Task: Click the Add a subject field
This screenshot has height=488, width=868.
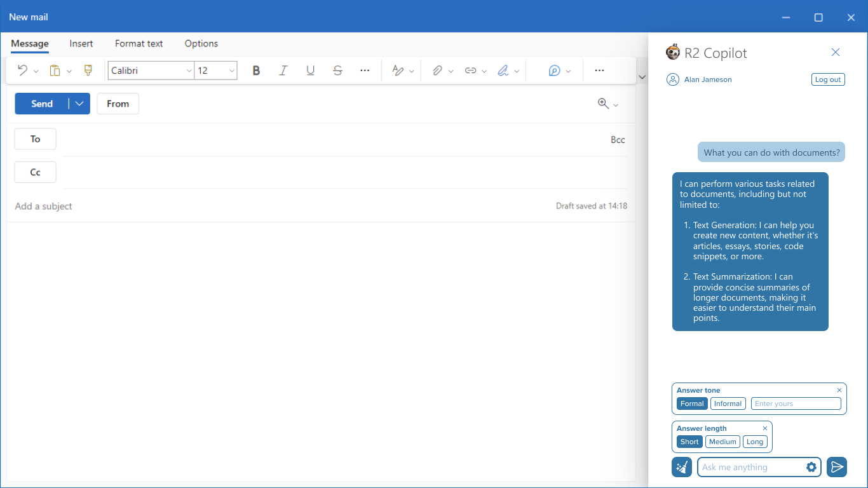Action: pyautogui.click(x=280, y=206)
